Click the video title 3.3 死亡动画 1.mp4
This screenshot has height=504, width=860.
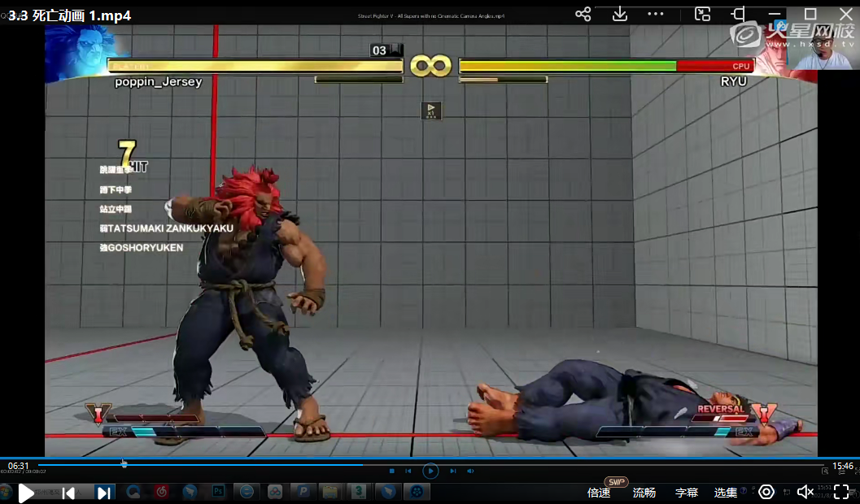[x=70, y=15]
